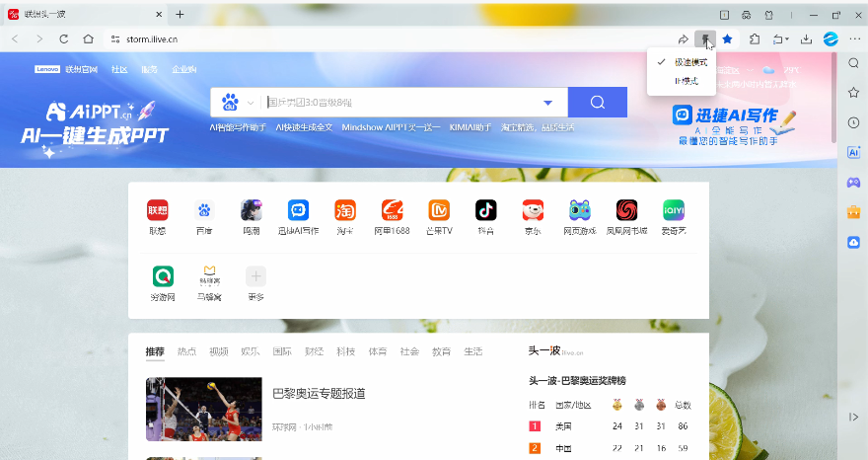
Task: Expand the search suggestions triangle arrow
Action: [x=548, y=103]
